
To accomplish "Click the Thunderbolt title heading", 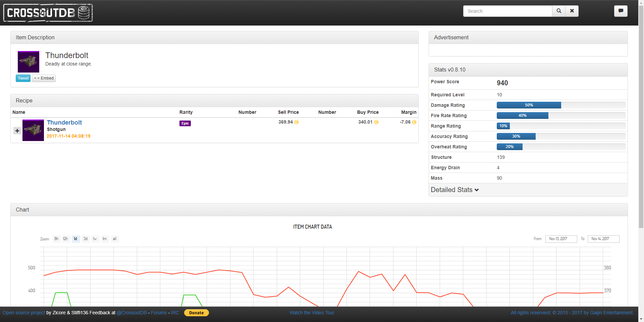I will click(x=67, y=55).
